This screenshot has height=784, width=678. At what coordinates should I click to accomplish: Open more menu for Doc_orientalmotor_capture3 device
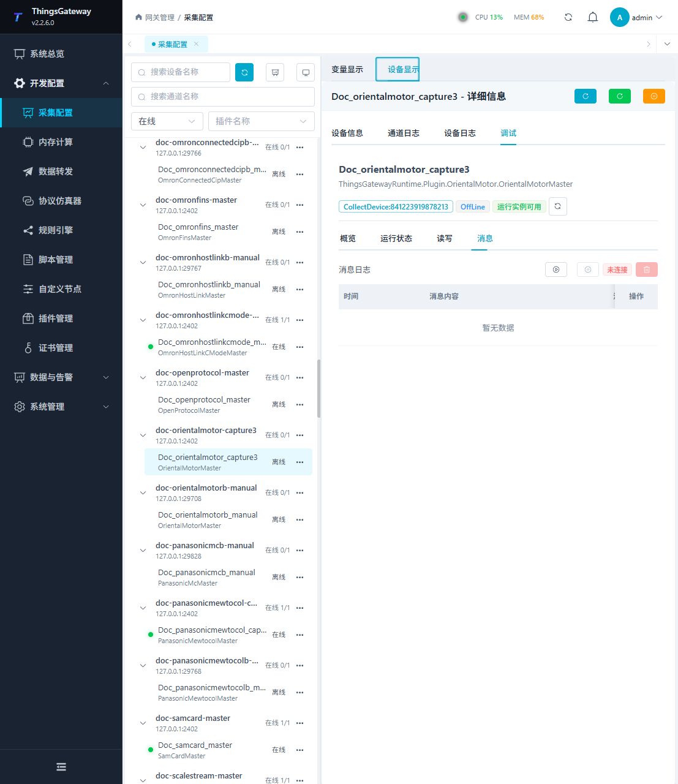click(x=300, y=462)
